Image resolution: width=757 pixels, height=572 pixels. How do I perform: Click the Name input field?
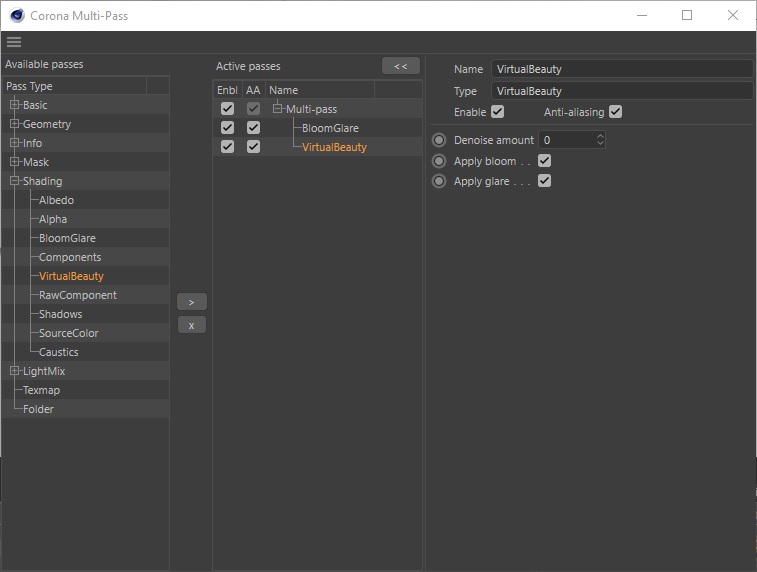(622, 69)
